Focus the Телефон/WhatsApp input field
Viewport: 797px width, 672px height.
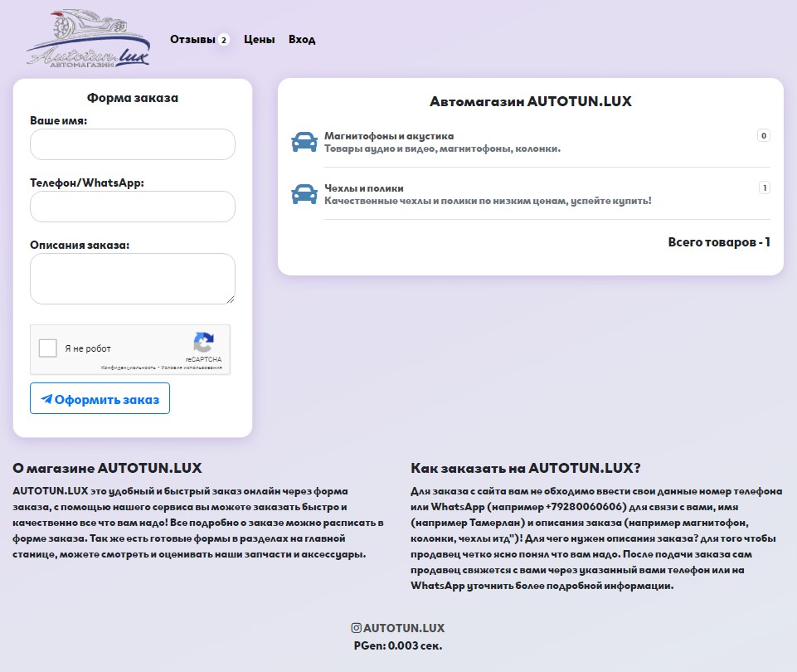pos(133,207)
